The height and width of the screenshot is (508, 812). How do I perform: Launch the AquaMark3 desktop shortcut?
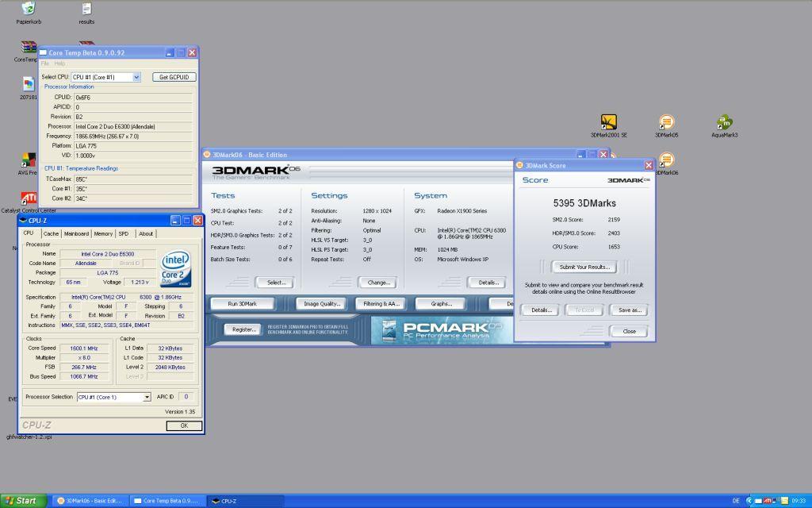[x=724, y=121]
